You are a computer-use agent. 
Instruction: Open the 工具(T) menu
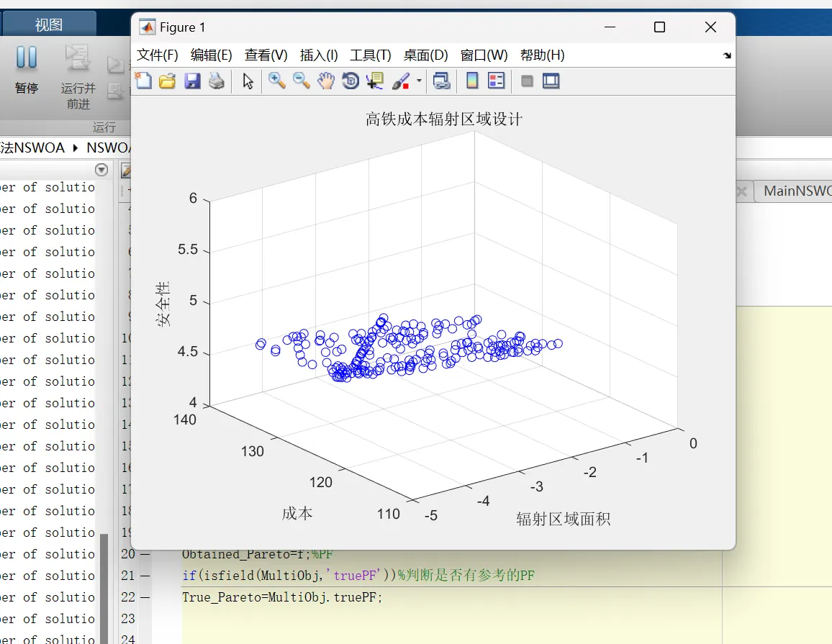(x=371, y=55)
